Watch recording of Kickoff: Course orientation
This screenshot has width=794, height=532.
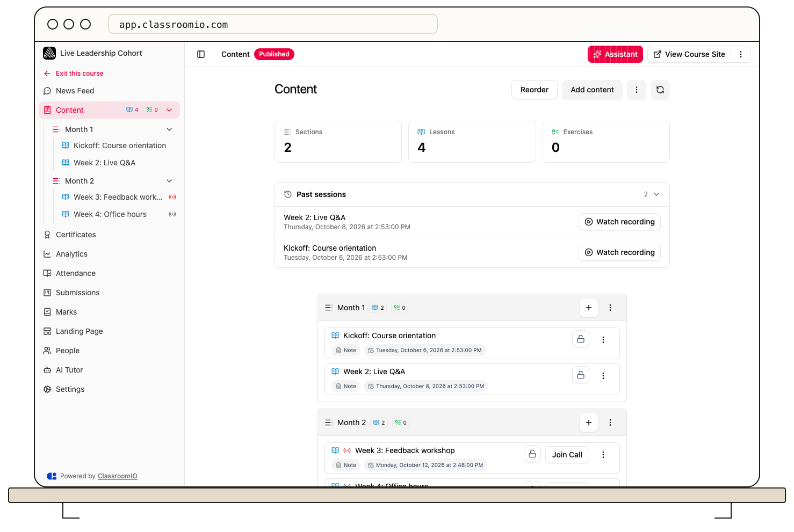coord(619,252)
